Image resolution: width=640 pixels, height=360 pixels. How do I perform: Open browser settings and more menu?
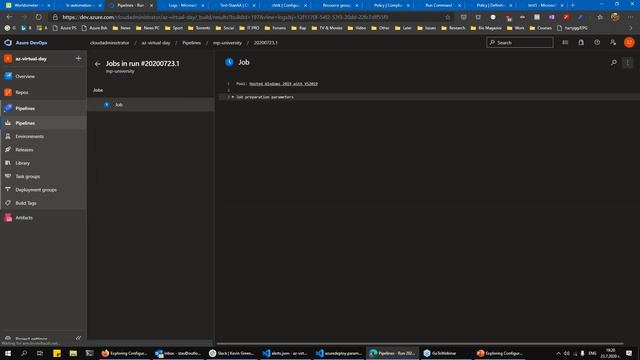(631, 17)
